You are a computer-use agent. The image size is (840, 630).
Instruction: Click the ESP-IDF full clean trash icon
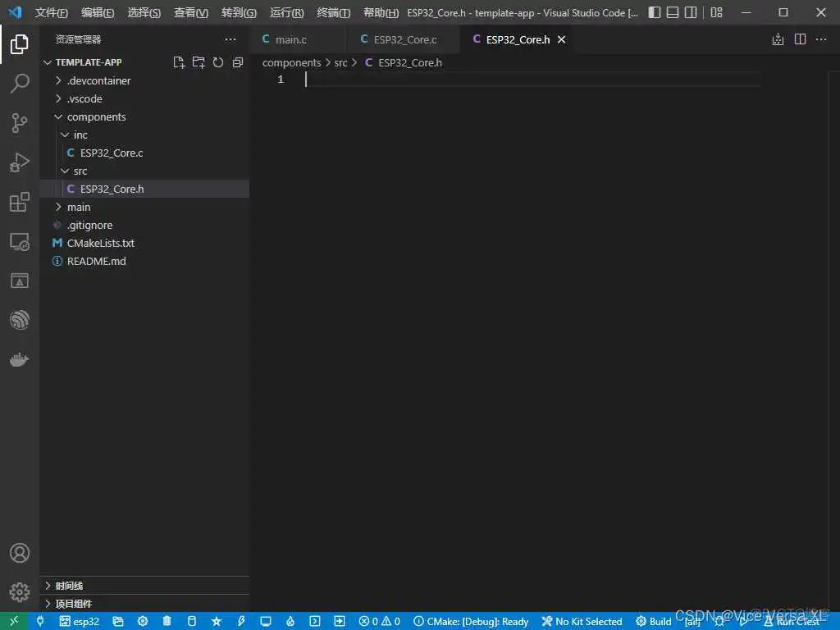coord(167,621)
